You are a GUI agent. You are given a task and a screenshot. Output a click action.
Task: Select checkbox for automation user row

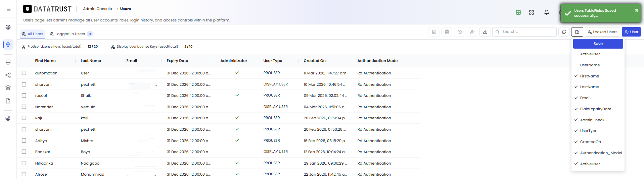click(x=24, y=73)
